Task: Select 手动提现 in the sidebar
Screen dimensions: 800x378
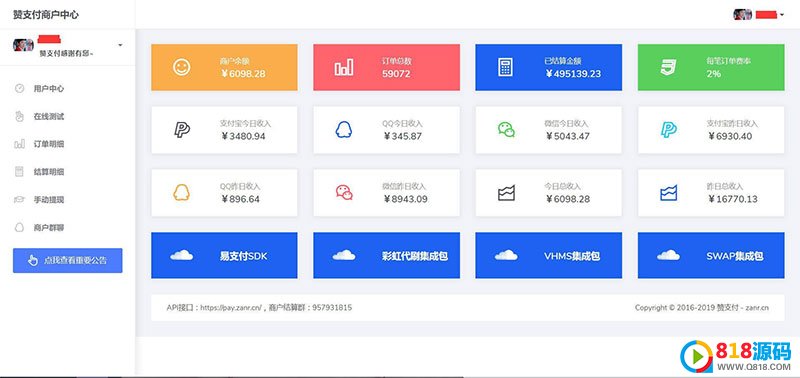Action: coord(49,199)
